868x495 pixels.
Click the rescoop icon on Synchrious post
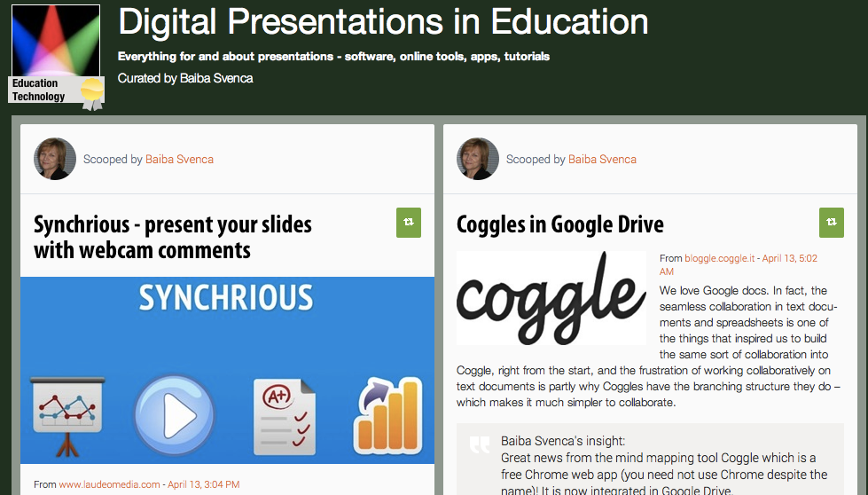[409, 223]
